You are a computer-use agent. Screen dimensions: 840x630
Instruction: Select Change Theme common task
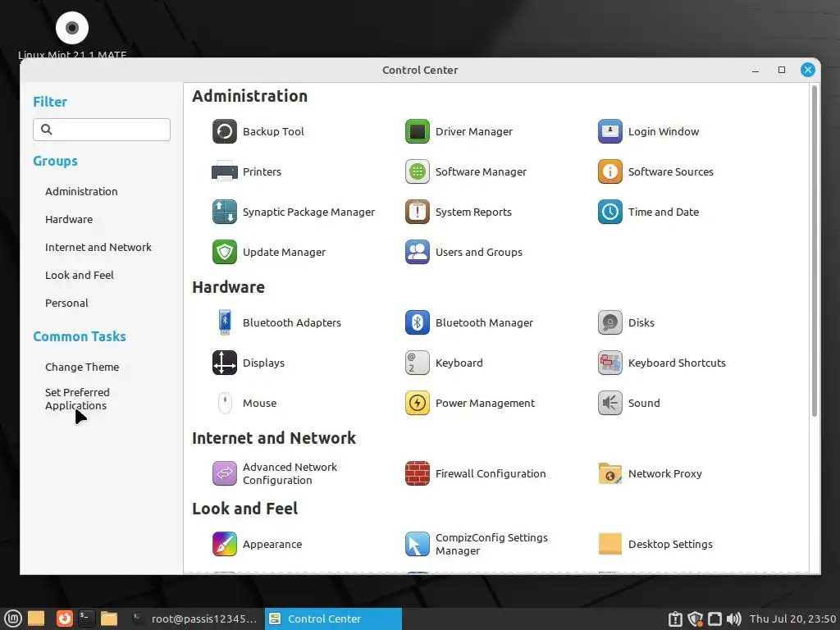pyautogui.click(x=82, y=367)
